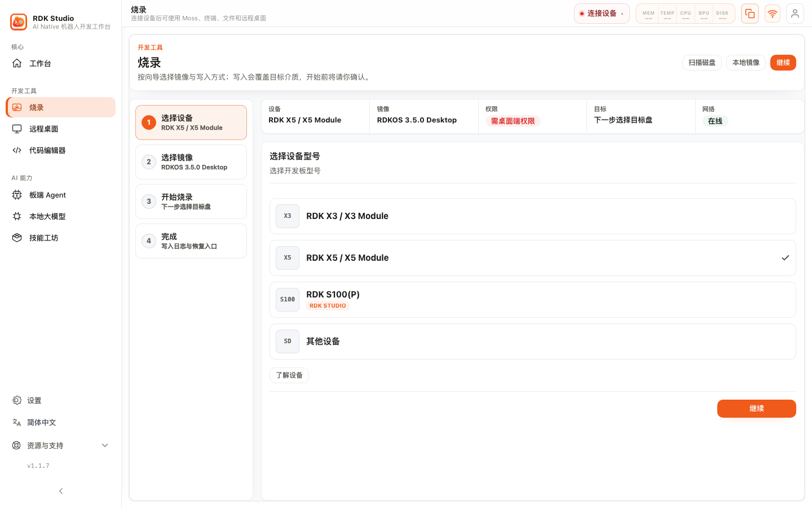Click the 烧录 flash icon in sidebar

(17, 107)
